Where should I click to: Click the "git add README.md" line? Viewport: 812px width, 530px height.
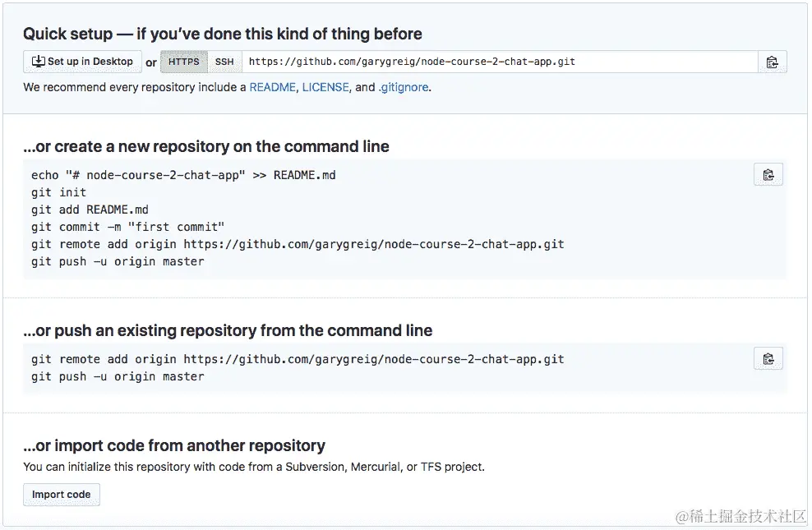(90, 210)
